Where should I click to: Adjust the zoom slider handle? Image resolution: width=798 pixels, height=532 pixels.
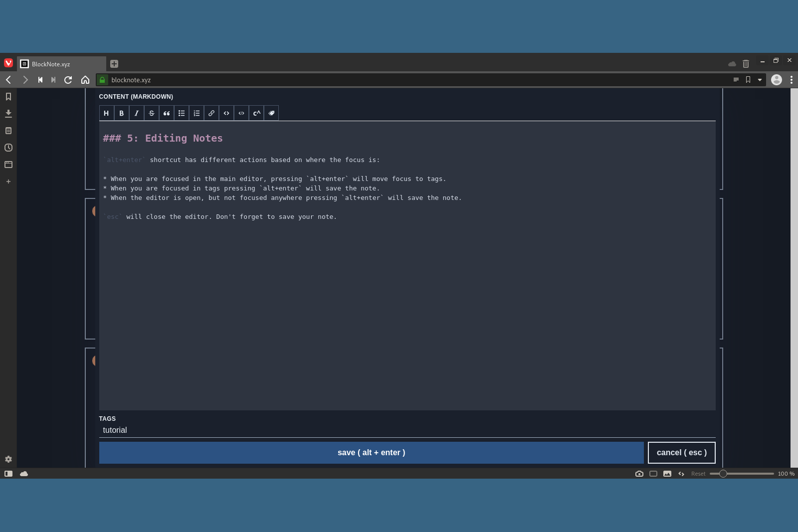click(x=723, y=474)
